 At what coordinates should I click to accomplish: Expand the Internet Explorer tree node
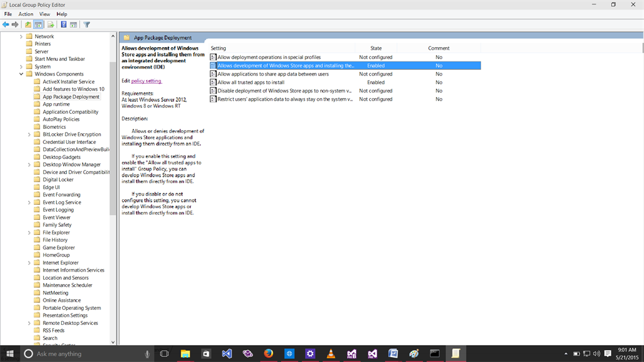pyautogui.click(x=29, y=263)
